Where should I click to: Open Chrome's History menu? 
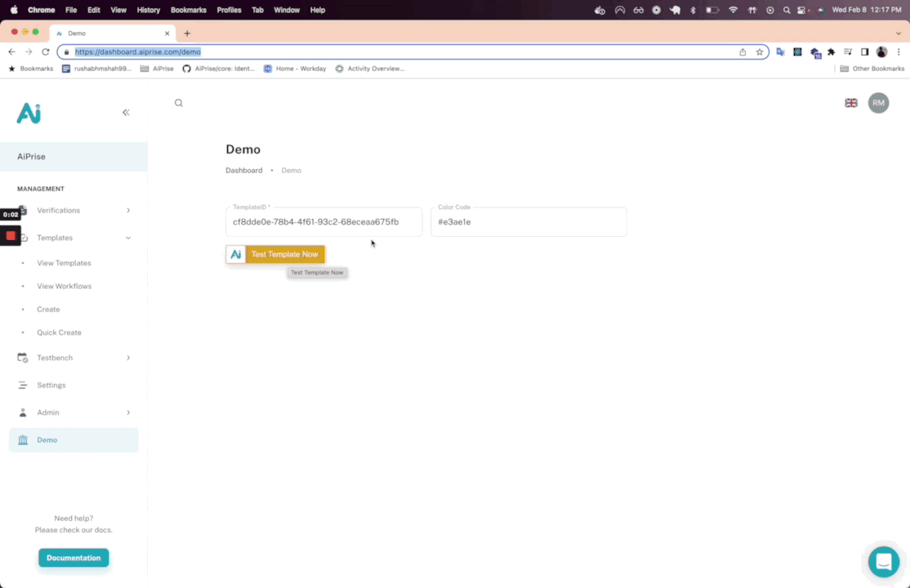[148, 10]
